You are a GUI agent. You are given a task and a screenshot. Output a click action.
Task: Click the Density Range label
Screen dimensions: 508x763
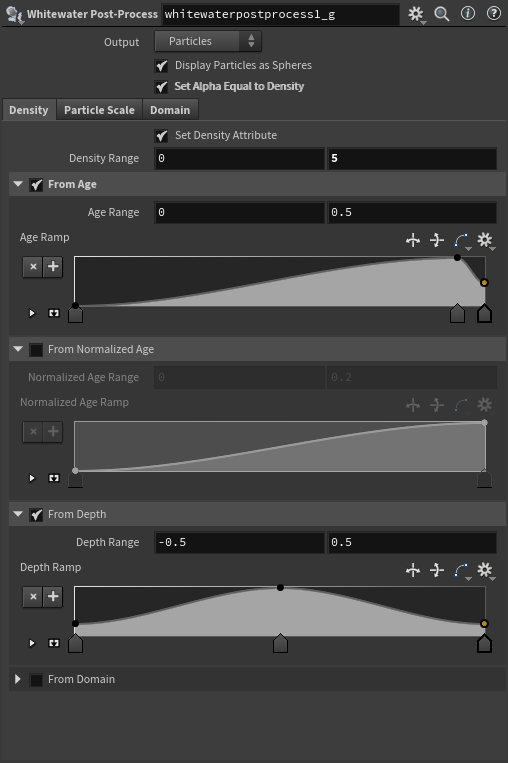[x=104, y=159]
